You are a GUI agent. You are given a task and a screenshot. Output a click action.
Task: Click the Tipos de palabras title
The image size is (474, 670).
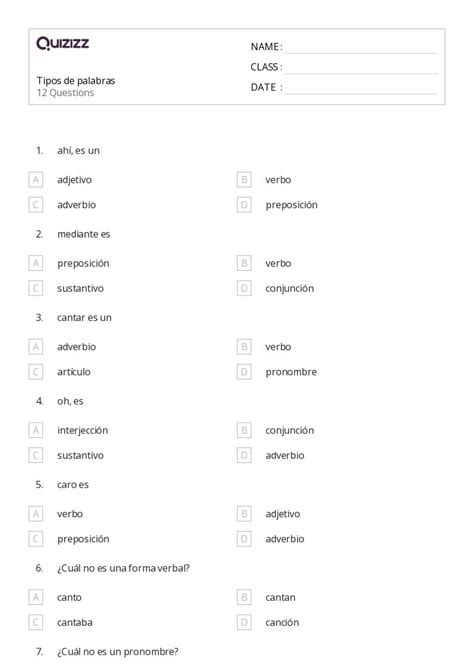pyautogui.click(x=76, y=81)
